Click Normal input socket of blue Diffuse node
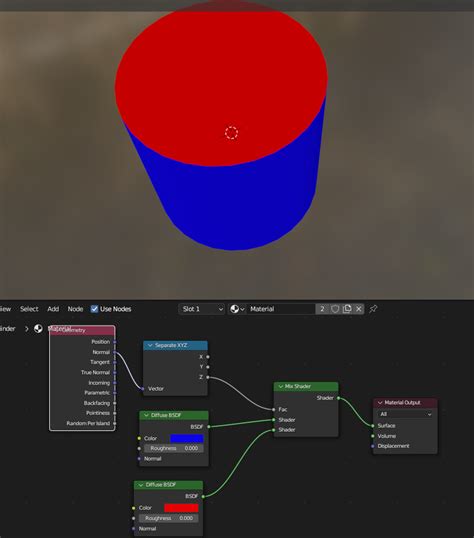 (x=139, y=458)
